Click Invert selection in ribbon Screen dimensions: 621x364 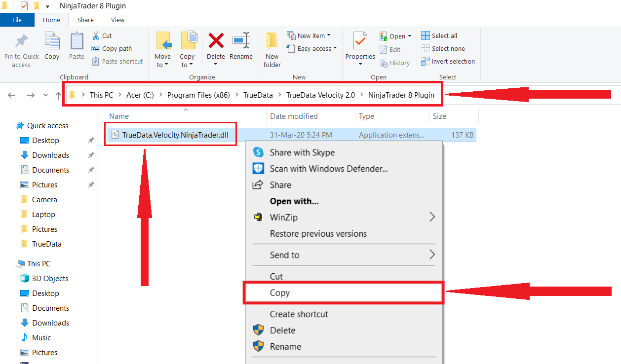(448, 61)
